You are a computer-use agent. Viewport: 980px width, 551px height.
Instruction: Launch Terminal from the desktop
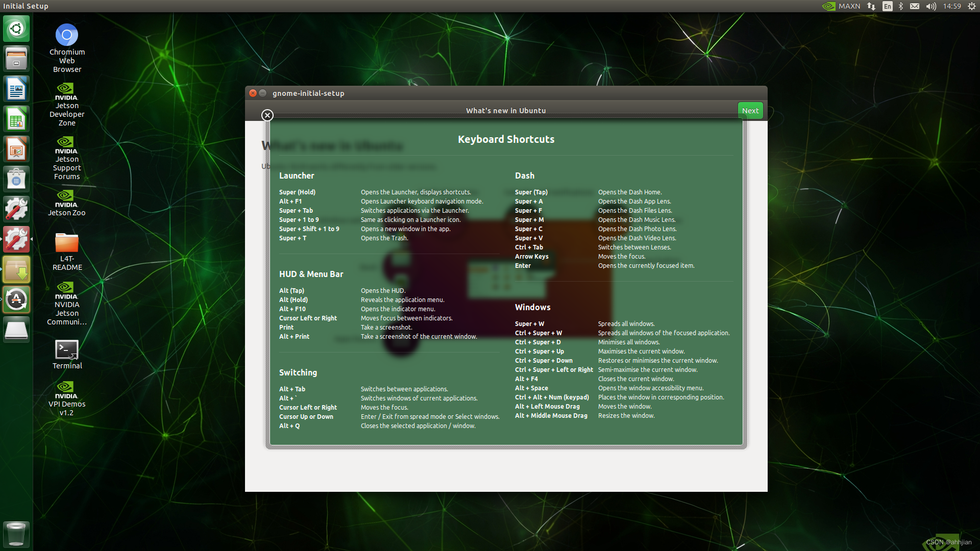[67, 350]
